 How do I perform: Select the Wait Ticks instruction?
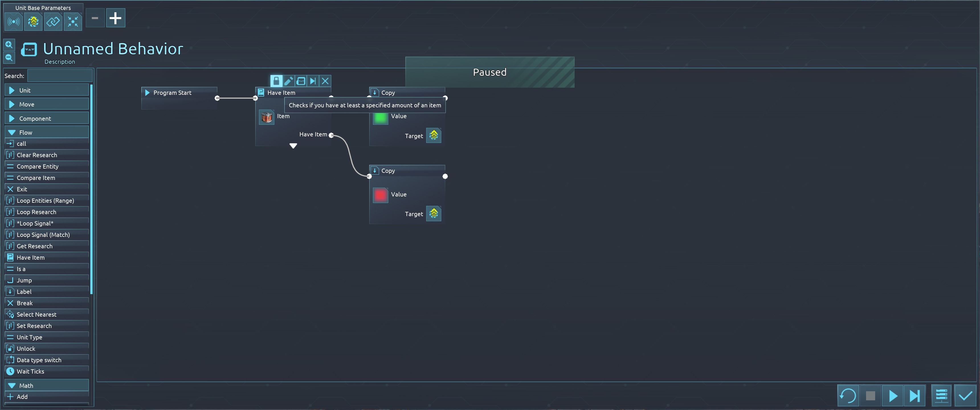coord(30,372)
